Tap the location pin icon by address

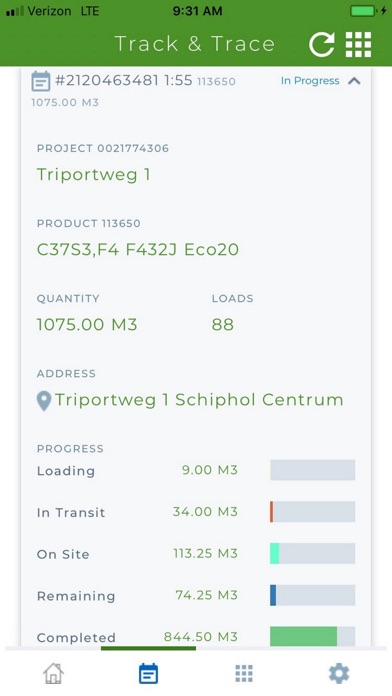(x=44, y=401)
